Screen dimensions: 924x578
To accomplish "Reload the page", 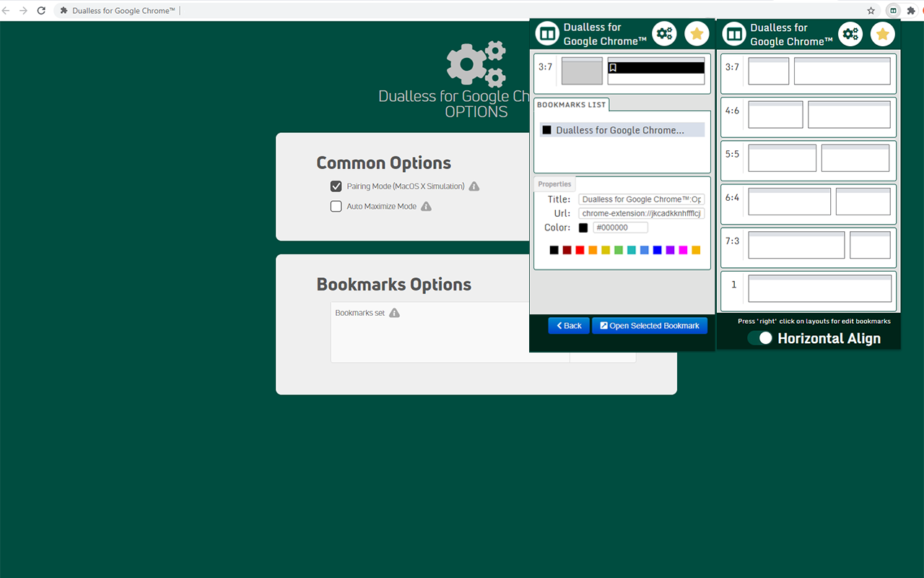I will point(41,11).
